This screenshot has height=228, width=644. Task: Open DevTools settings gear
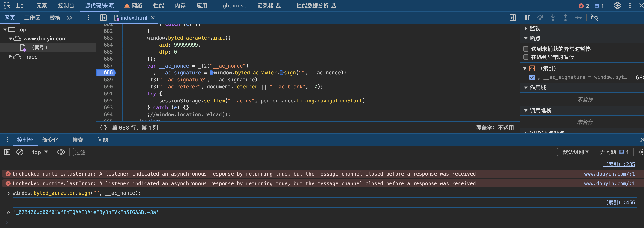(617, 5)
